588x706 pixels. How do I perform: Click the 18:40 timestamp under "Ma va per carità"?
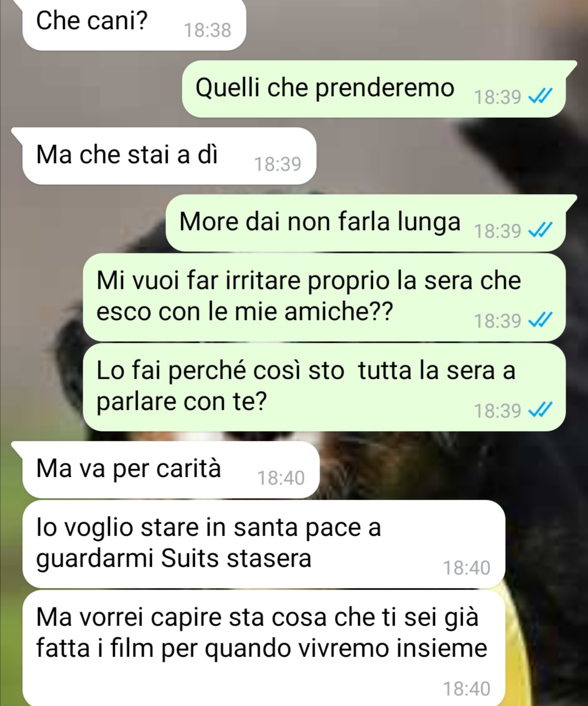(281, 478)
